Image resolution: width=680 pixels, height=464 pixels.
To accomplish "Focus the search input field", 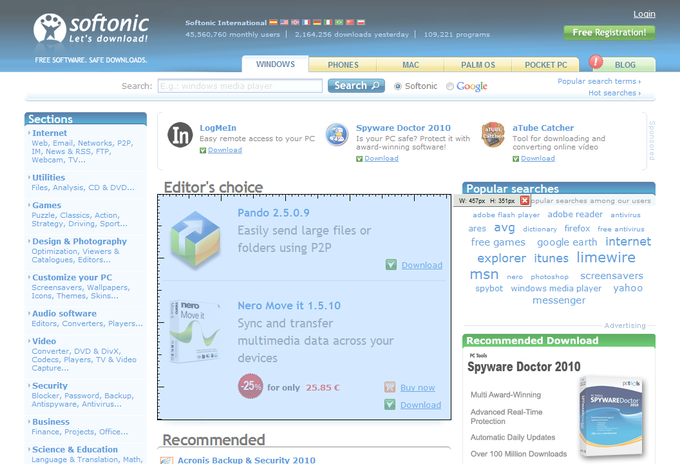I will tap(240, 86).
